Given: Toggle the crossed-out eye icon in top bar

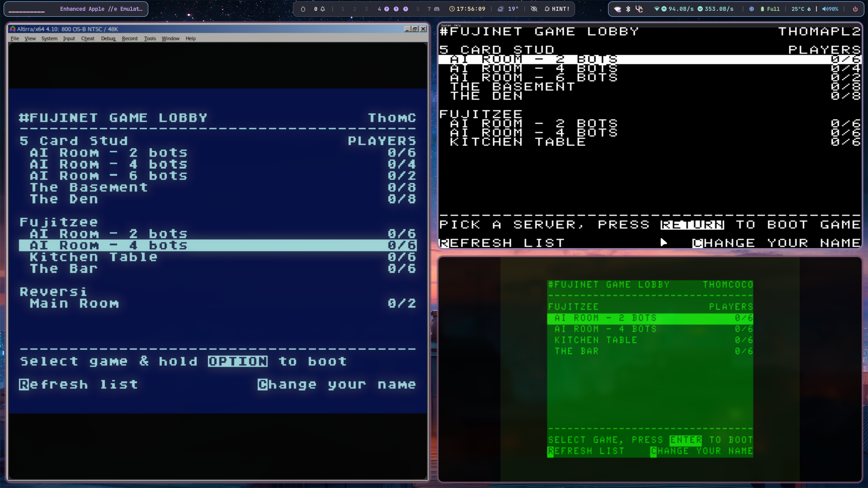Looking at the screenshot, I should [x=534, y=9].
